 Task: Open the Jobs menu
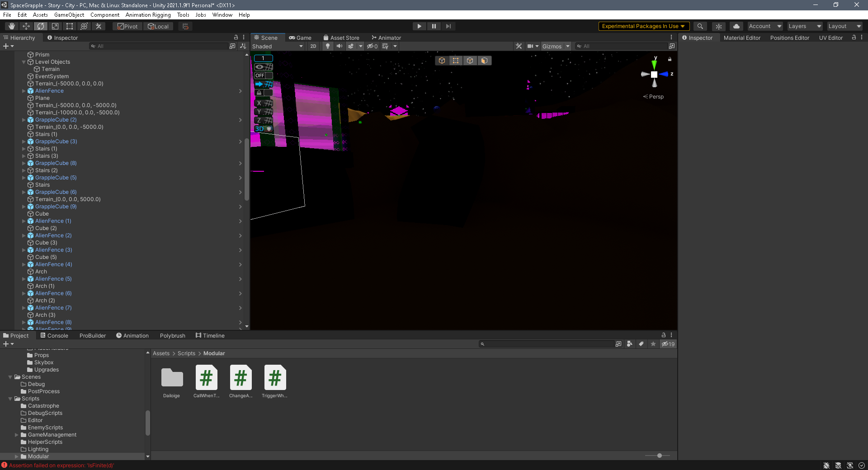(x=201, y=15)
